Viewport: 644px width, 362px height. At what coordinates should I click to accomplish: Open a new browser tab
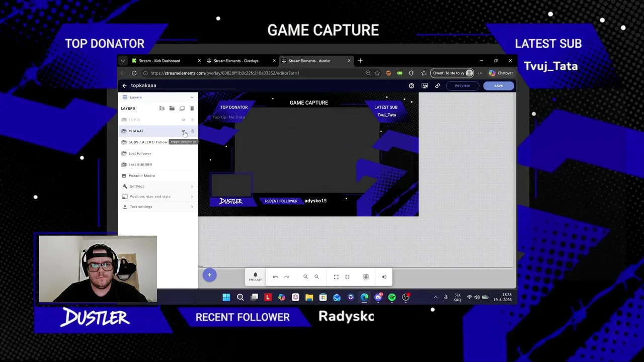pyautogui.click(x=360, y=61)
